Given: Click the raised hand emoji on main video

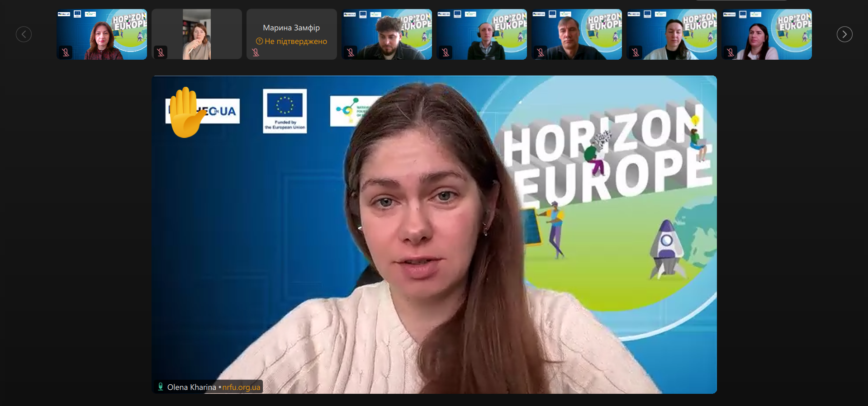Looking at the screenshot, I should point(185,113).
